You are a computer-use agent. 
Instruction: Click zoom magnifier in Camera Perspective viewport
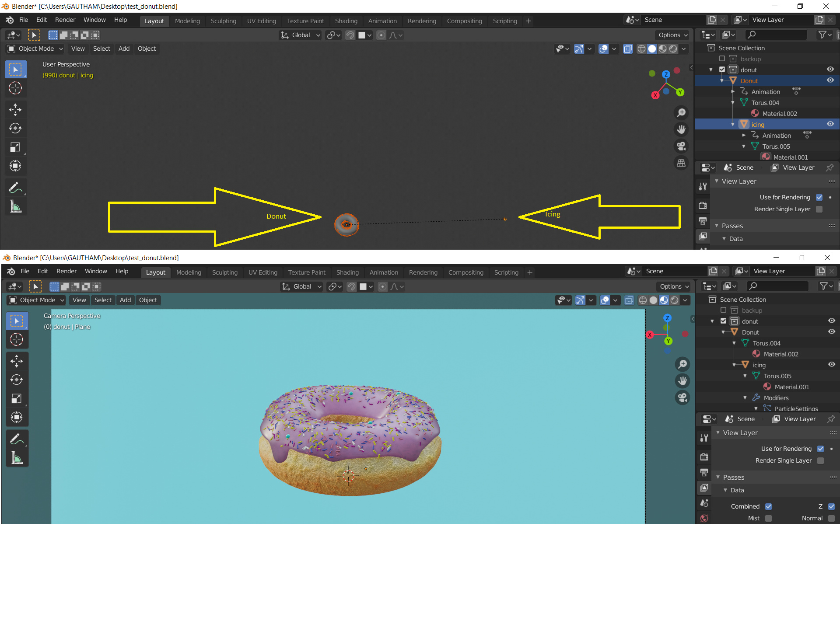[x=682, y=364]
